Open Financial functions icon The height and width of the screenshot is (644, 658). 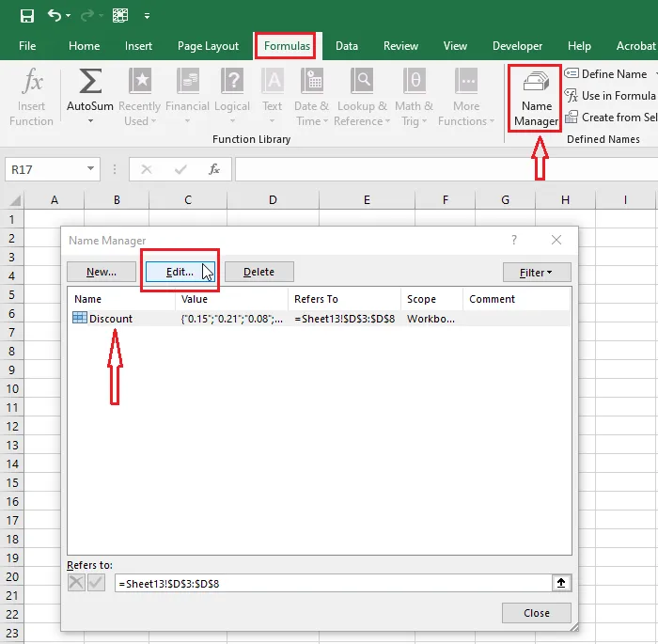188,81
